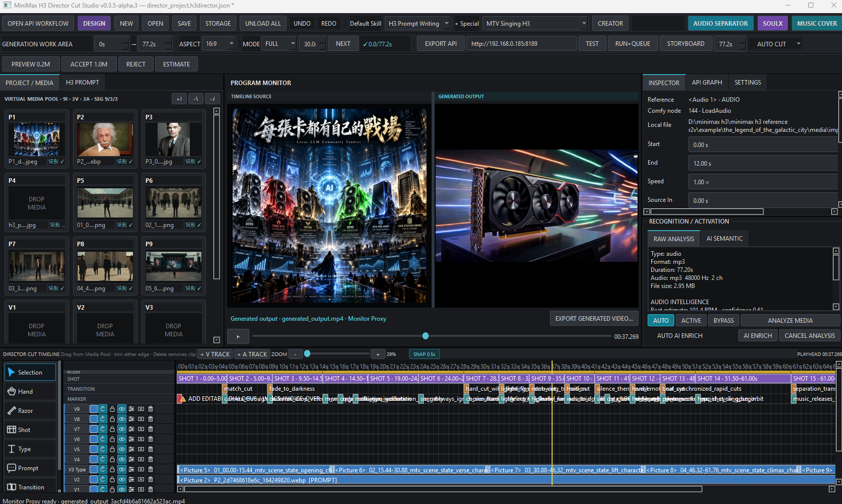Lock track V4
Screen dimensions: 842x504
(x=112, y=459)
